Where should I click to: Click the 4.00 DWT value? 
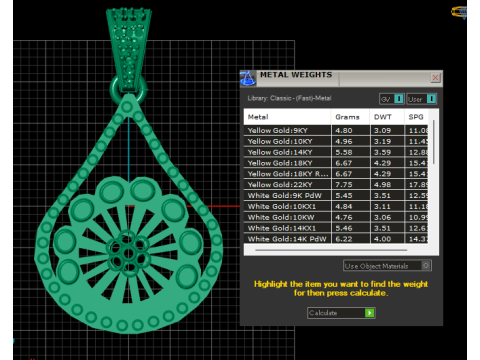382,239
